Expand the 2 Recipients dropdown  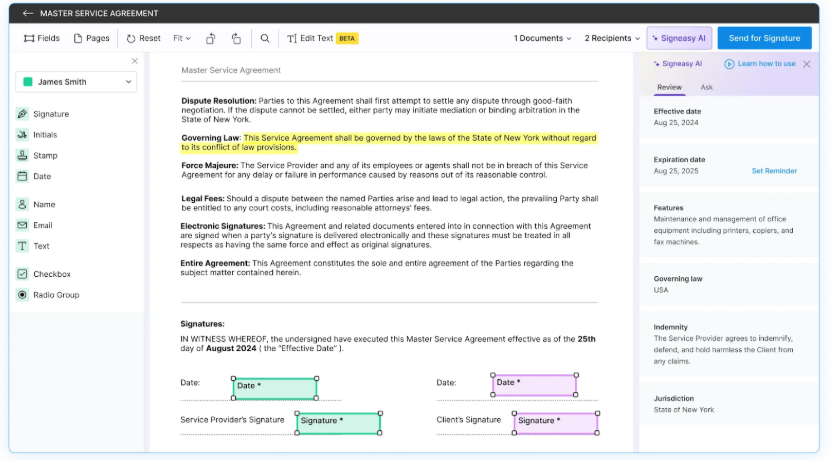[612, 39]
